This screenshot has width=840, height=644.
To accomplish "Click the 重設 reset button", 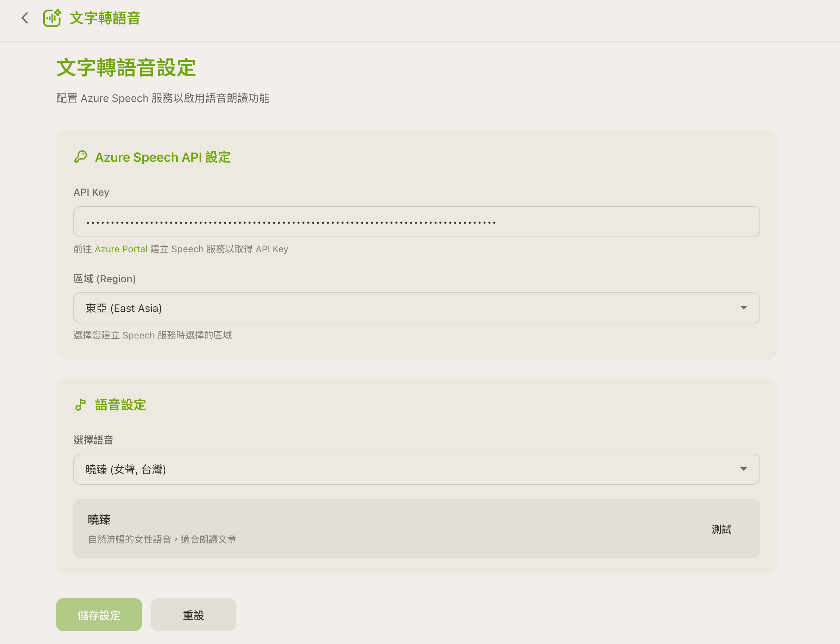I will coord(193,615).
